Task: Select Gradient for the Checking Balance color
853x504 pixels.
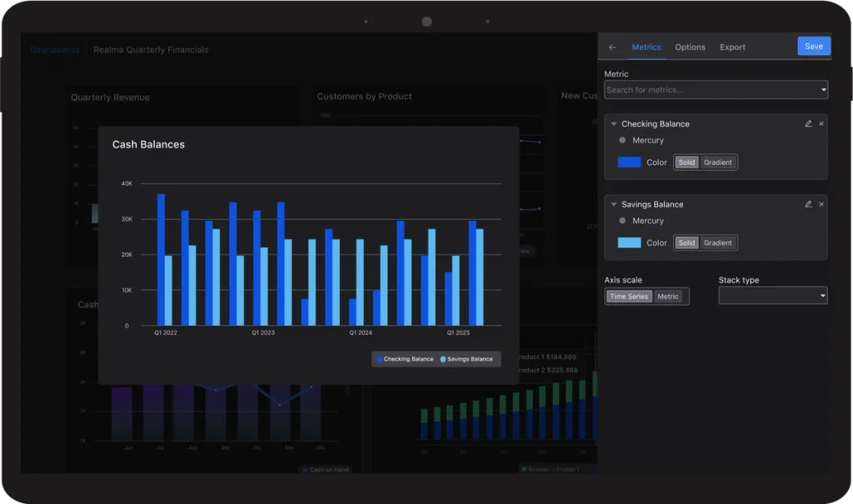Action: click(x=717, y=162)
